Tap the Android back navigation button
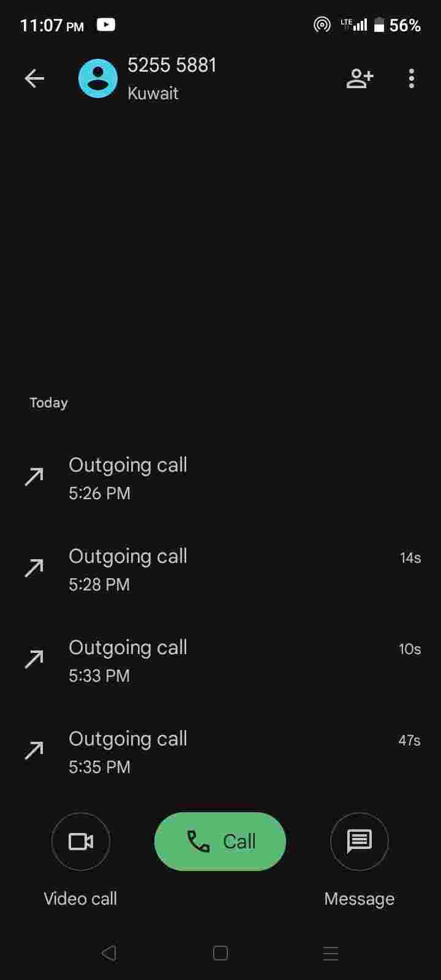The height and width of the screenshot is (980, 441). point(109,953)
